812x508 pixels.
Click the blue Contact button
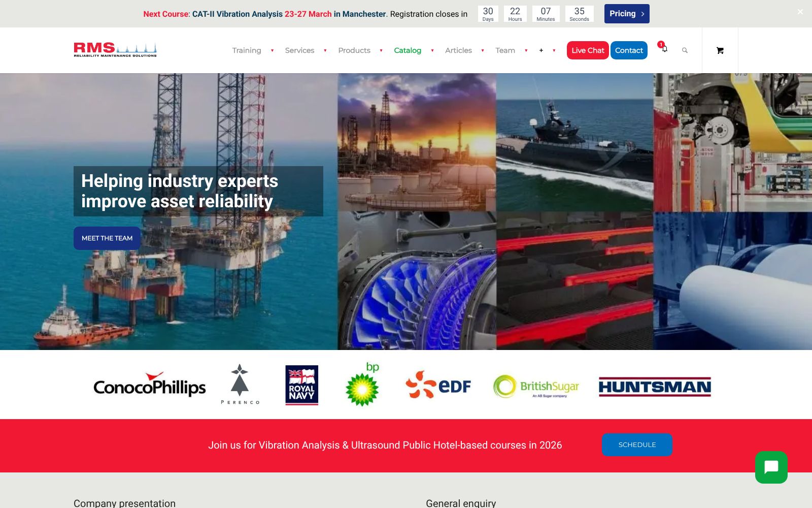pyautogui.click(x=629, y=50)
